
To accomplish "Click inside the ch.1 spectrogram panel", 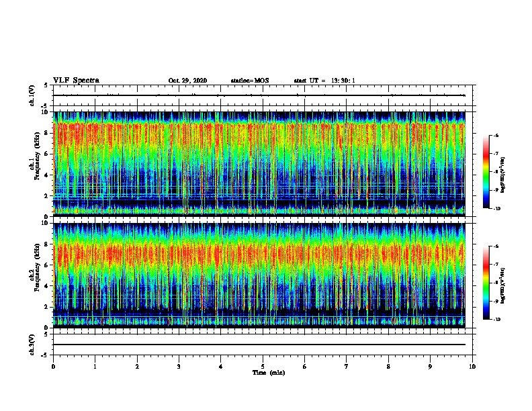I will click(x=259, y=164).
